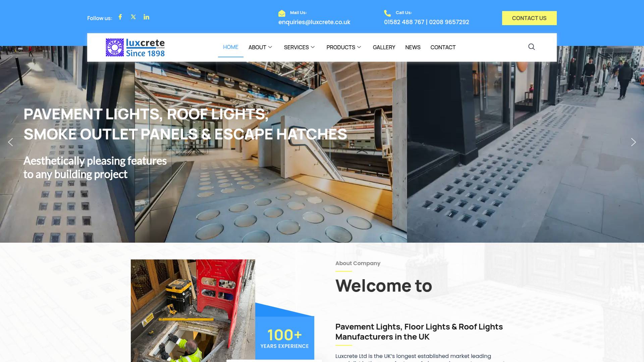The image size is (644, 362).
Task: Expand the Services menu chevron
Action: click(x=313, y=47)
